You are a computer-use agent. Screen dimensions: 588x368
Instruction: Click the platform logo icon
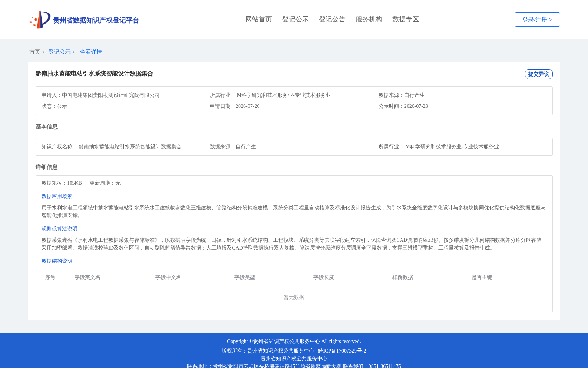[x=40, y=20]
